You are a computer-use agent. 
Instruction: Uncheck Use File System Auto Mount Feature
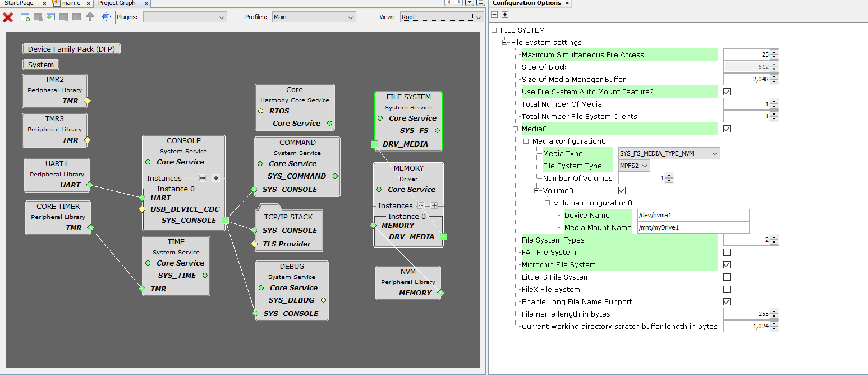point(727,92)
